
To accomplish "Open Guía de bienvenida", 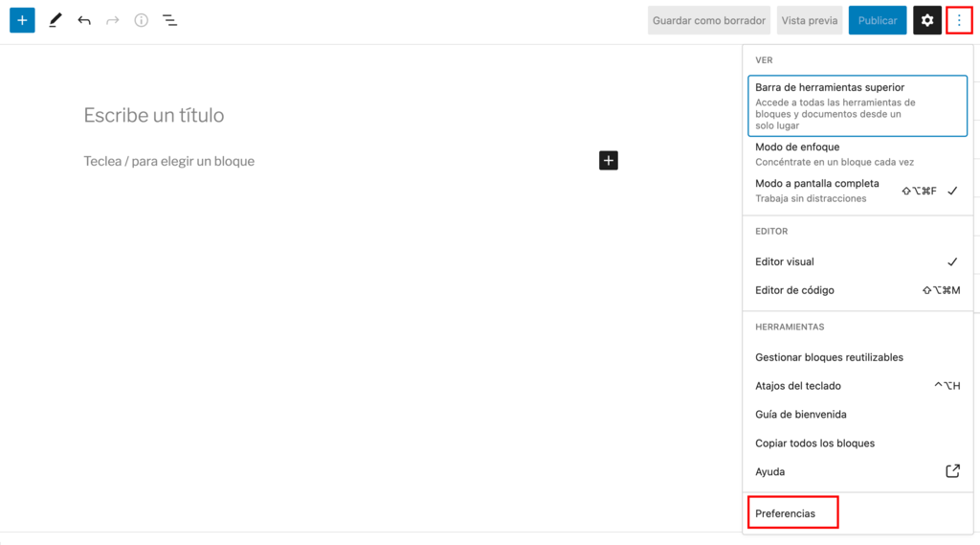I will pos(857,414).
